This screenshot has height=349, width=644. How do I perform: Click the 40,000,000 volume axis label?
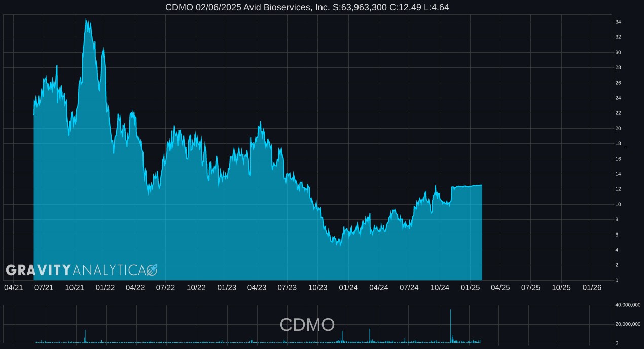pyautogui.click(x=628, y=305)
